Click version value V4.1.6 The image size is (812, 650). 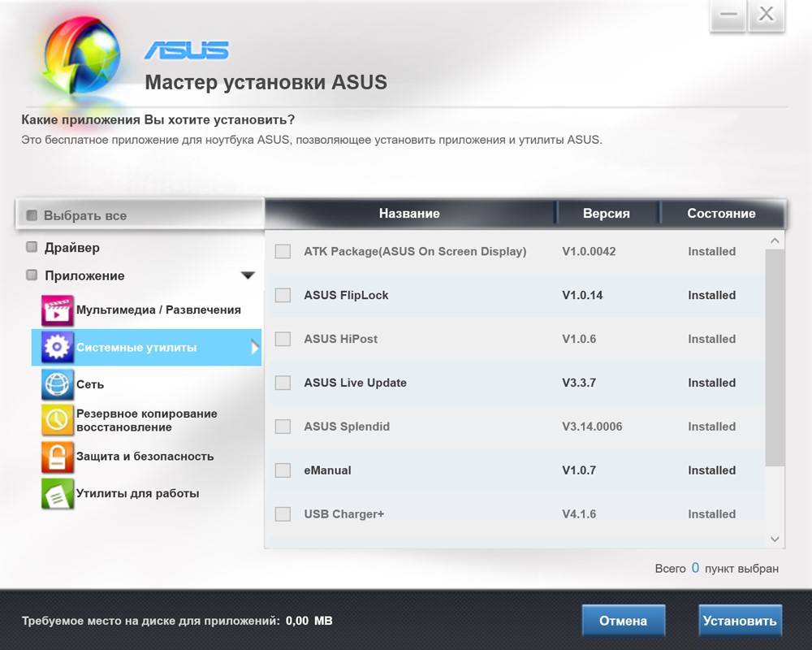579,514
